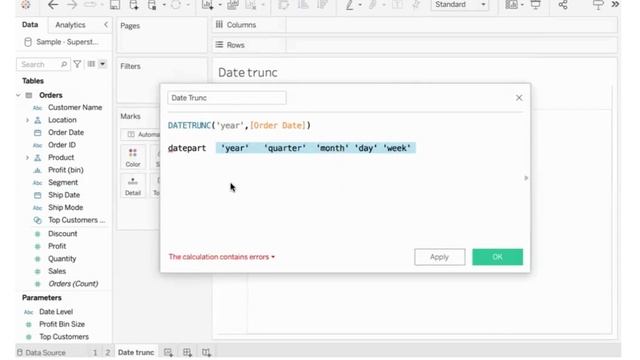This screenshot has height=360, width=640.
Task: Select the Profit Bin Size parameter
Action: [x=62, y=324]
